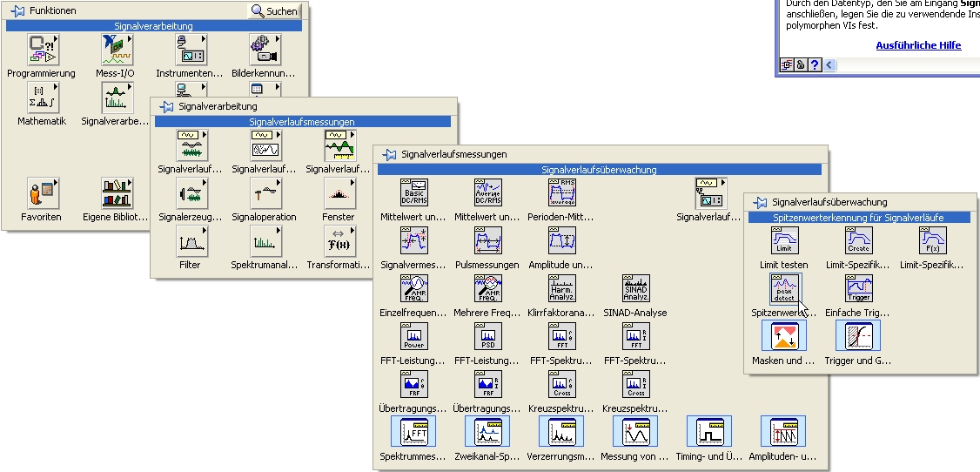Select the Limit-Spezifikation Create VI

859,240
